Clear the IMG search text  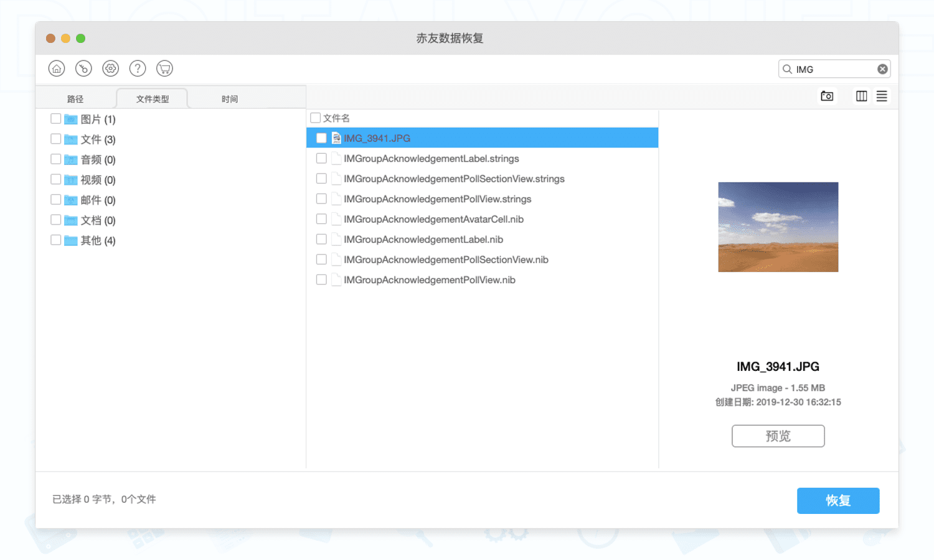pyautogui.click(x=882, y=69)
